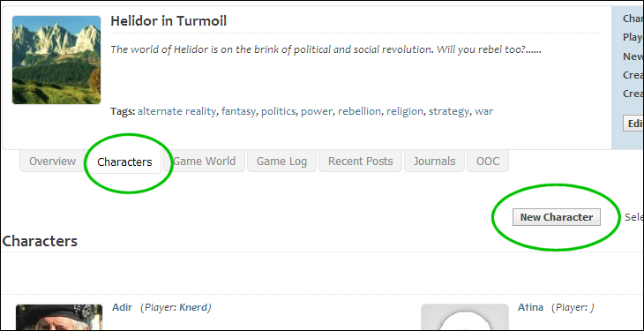Click the war tag
Image resolution: width=644 pixels, height=331 pixels.
pyautogui.click(x=483, y=111)
